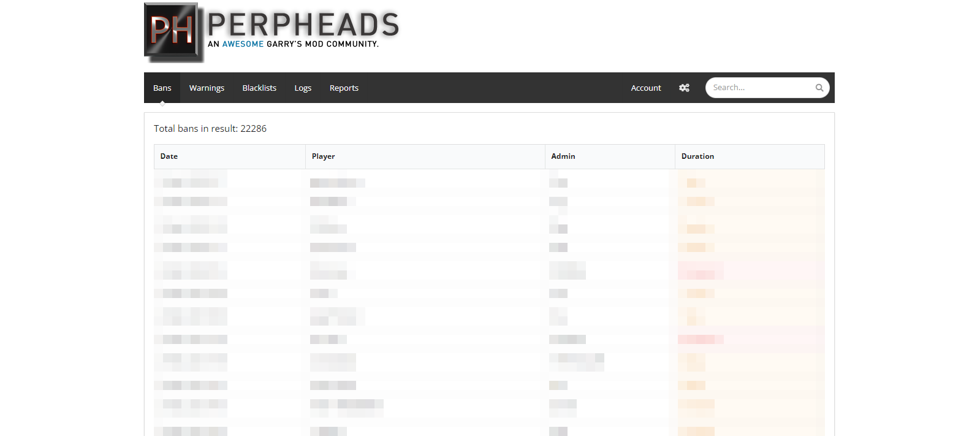Focus the Search input field
Screen dimensions: 980x436
click(760, 88)
